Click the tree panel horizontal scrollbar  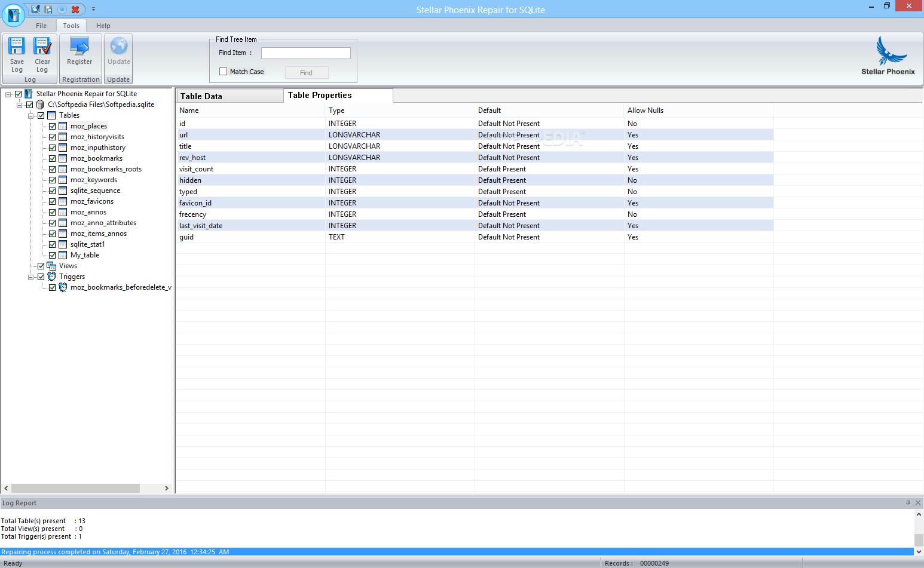(75, 488)
